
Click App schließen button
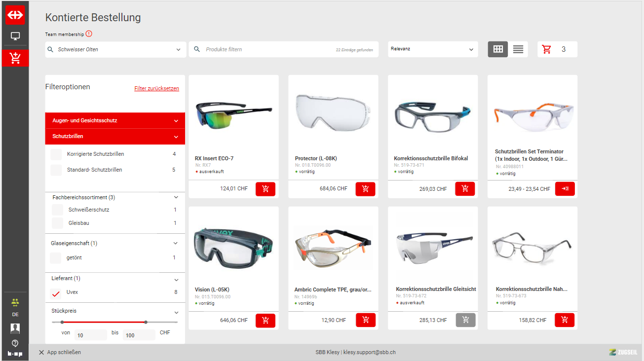click(x=60, y=353)
